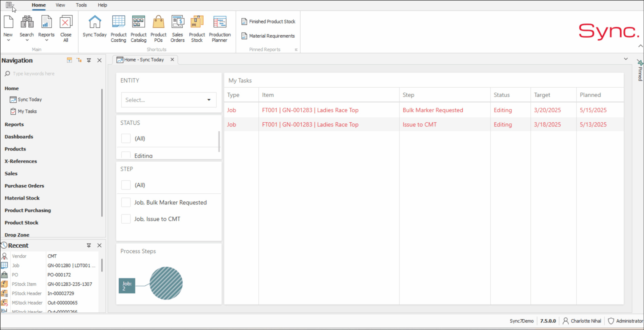
Task: Open the Sales Orders shortcut
Action: click(x=178, y=29)
